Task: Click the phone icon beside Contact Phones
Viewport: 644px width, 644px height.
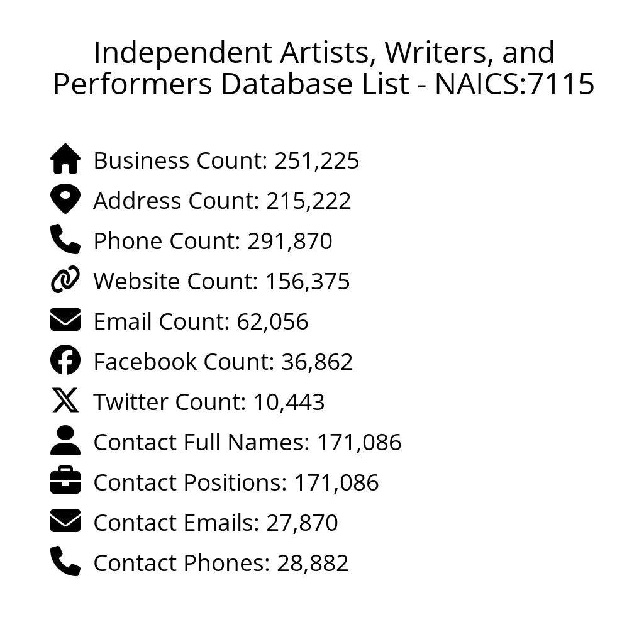Action: [65, 562]
